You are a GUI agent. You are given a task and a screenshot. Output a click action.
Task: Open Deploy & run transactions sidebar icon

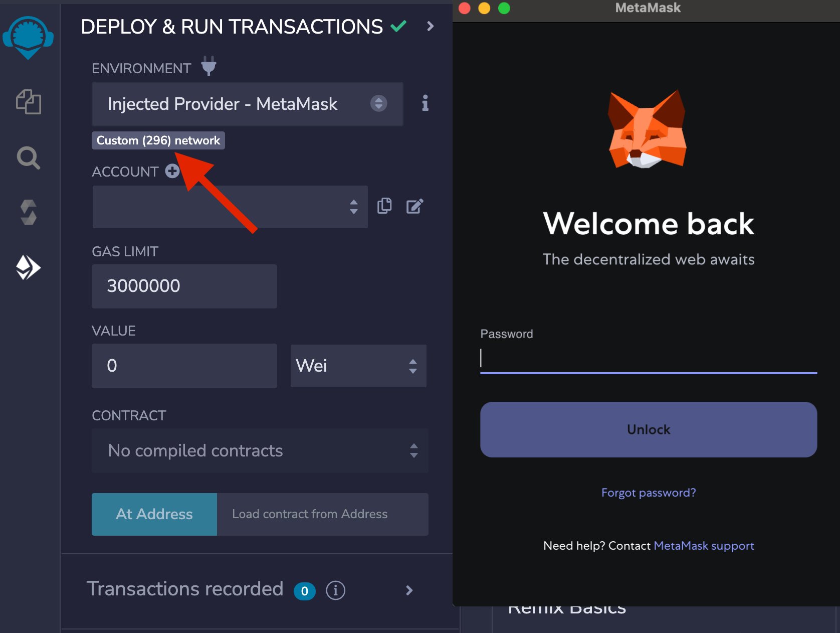coord(29,267)
